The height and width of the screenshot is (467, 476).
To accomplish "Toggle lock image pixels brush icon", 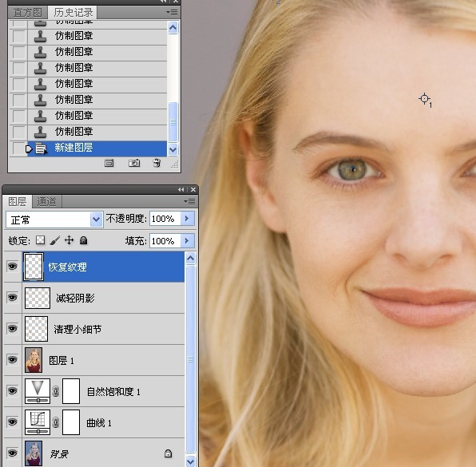I will pos(54,240).
